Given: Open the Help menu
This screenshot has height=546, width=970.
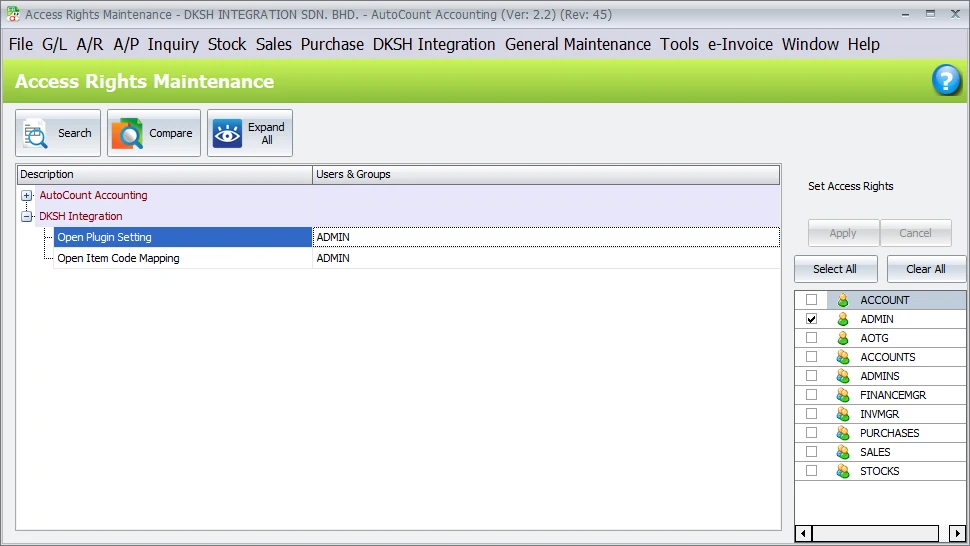Looking at the screenshot, I should [864, 45].
